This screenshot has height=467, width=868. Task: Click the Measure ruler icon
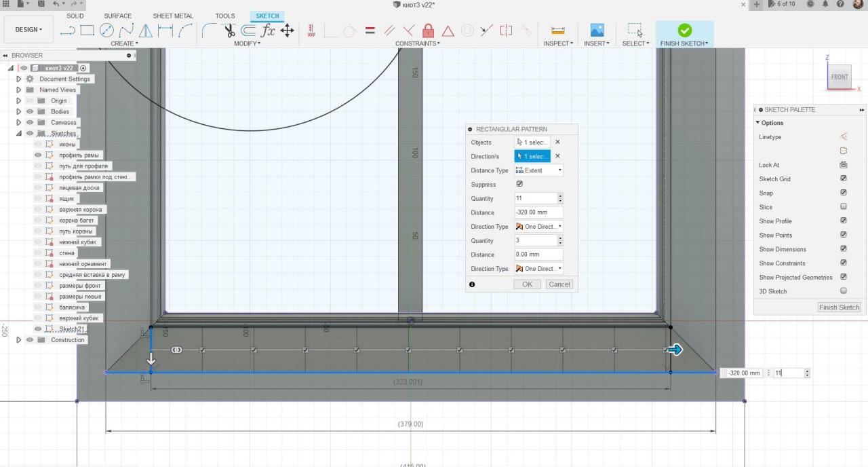tap(558, 30)
